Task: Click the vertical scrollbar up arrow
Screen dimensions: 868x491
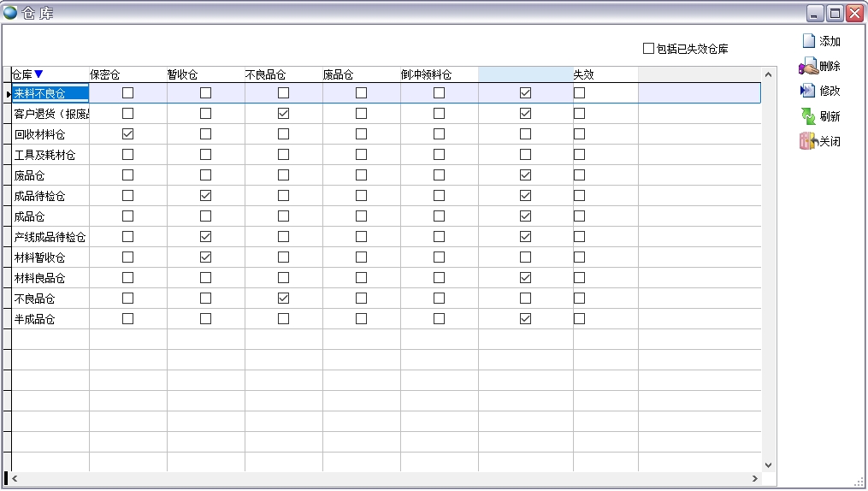Action: (767, 74)
